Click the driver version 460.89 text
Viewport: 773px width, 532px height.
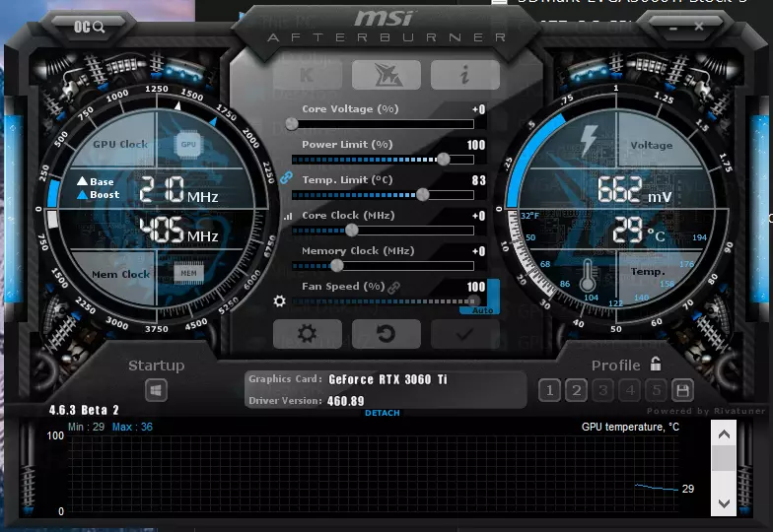click(345, 401)
